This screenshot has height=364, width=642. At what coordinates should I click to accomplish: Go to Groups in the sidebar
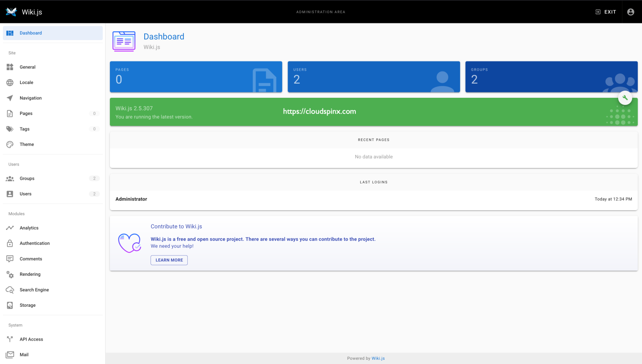pos(27,178)
